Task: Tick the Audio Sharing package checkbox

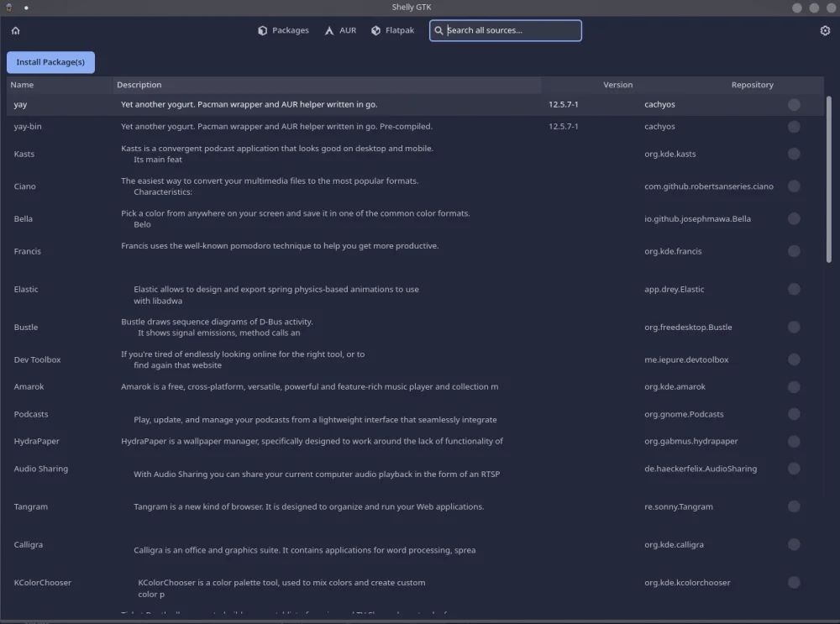Action: [794, 469]
